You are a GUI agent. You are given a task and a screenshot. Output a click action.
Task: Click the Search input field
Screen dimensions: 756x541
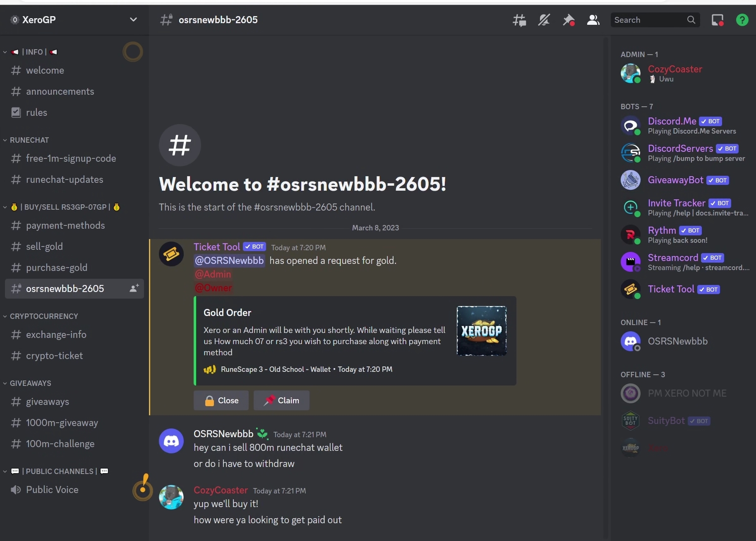point(655,20)
